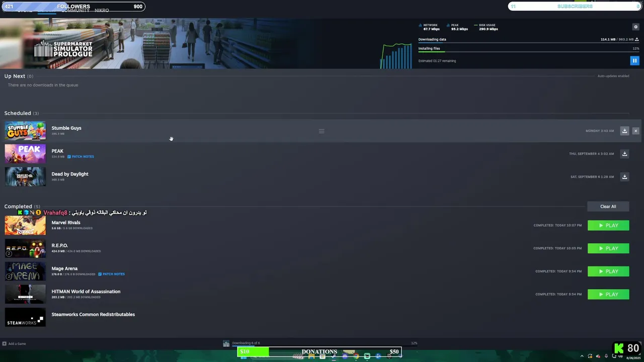Open the Marvel Rivals thumbnail

(x=25, y=225)
